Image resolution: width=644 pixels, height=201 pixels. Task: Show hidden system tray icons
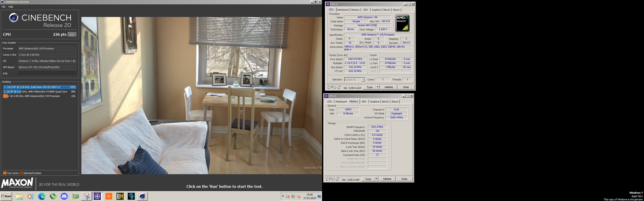pyautogui.click(x=283, y=196)
